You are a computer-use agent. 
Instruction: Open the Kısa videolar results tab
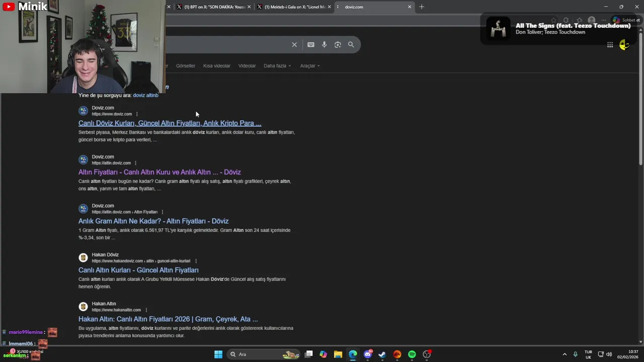[216, 66]
